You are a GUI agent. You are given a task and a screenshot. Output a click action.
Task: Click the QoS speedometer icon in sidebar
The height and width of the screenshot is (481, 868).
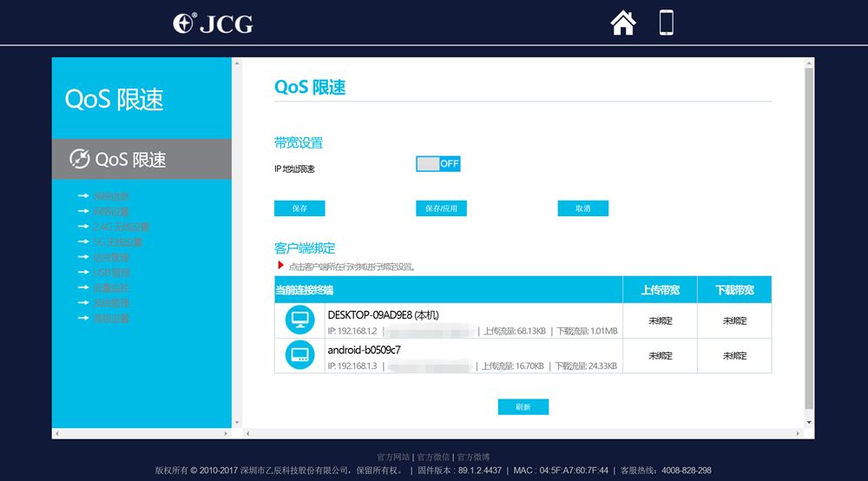(80, 159)
